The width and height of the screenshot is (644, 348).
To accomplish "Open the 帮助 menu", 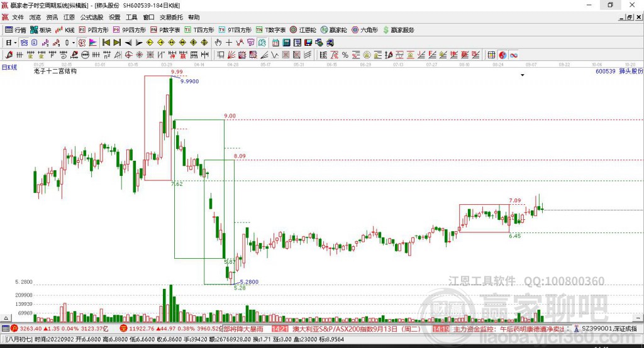I will pos(194,17).
